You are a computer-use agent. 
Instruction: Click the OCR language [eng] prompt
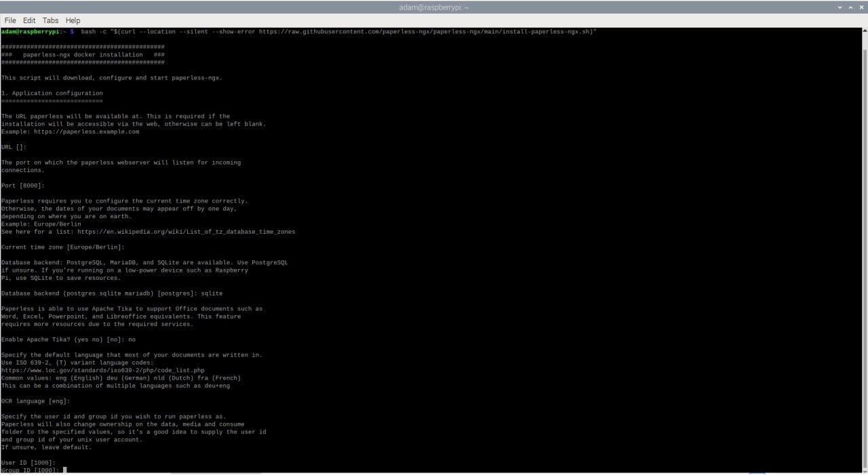click(35, 401)
